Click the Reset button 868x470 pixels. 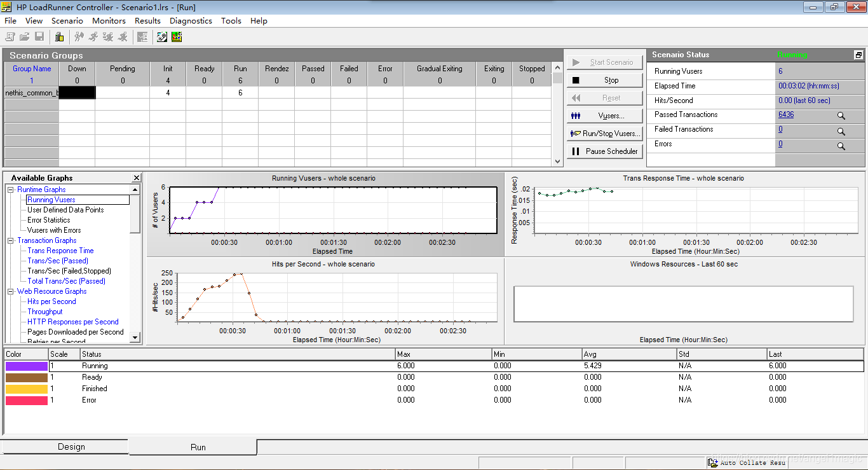(604, 98)
